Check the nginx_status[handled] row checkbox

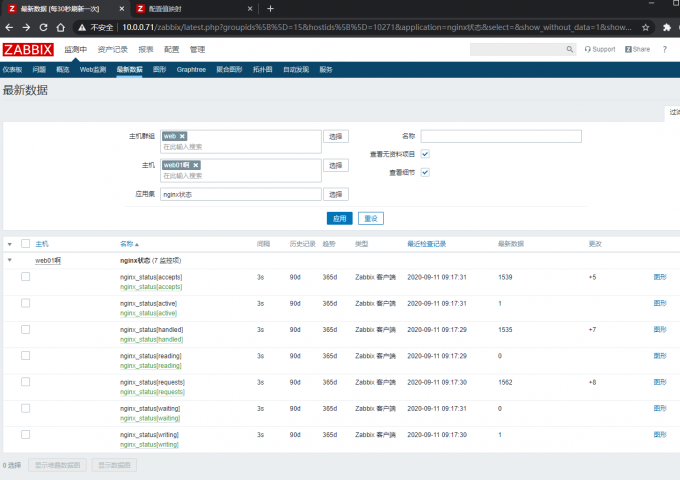click(x=26, y=330)
